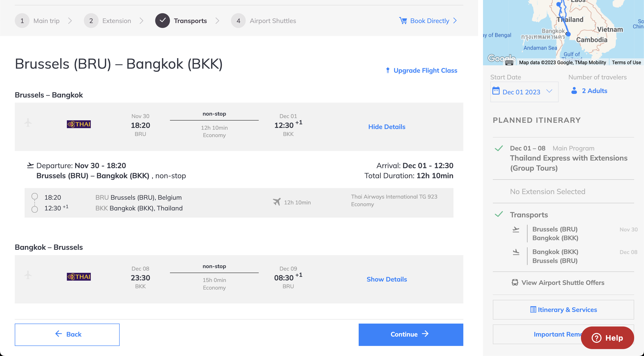Click the faded plane icon on Bangkok–Brussels card
This screenshot has height=356, width=644.
28,275
